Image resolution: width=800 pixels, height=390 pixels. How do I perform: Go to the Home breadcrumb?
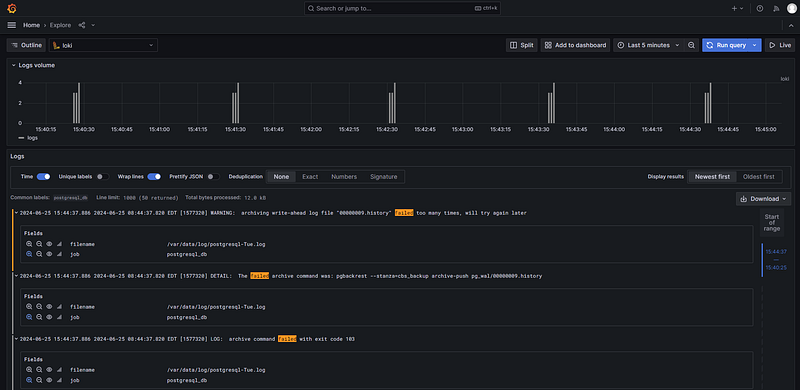point(31,25)
